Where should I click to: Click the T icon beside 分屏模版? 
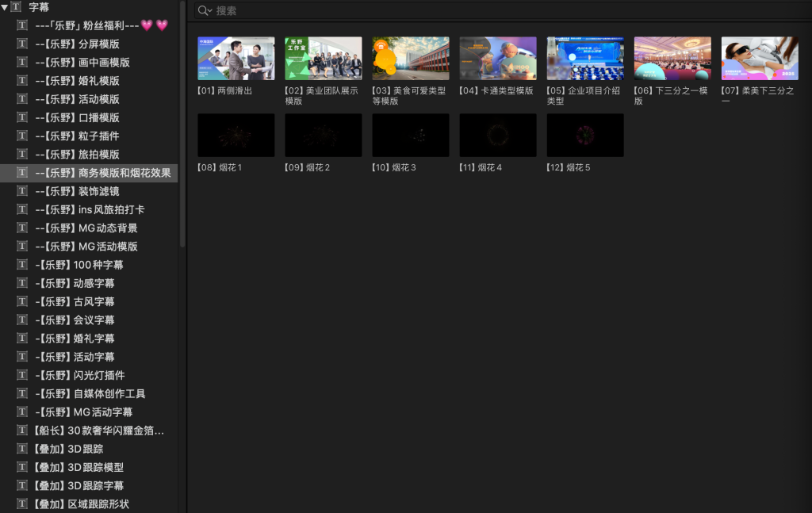click(x=22, y=44)
